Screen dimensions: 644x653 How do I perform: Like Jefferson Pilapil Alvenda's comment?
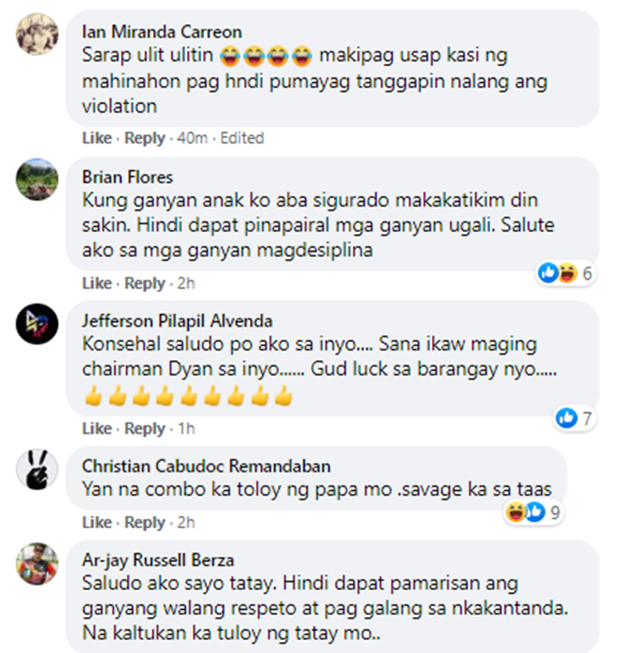pos(97,428)
